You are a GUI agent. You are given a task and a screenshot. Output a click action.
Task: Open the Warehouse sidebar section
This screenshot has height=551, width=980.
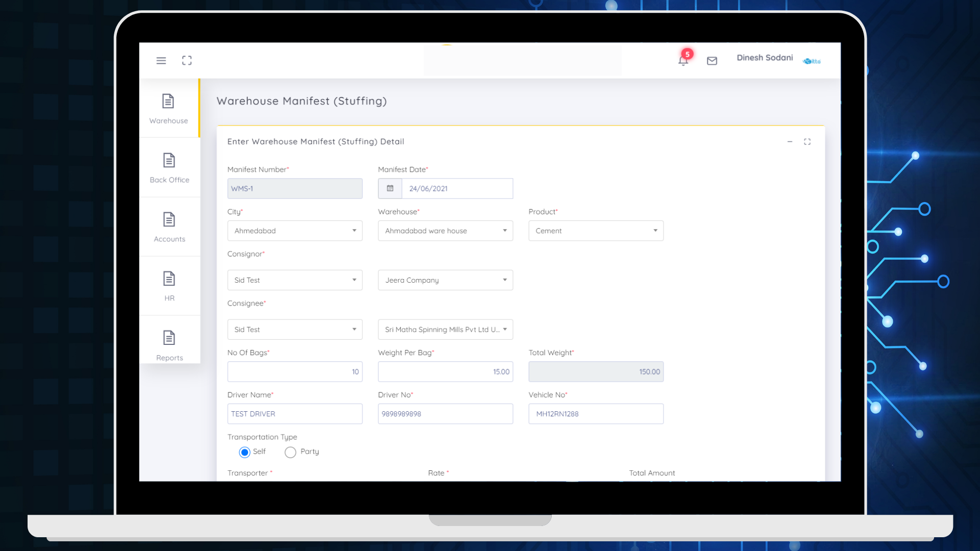tap(169, 108)
